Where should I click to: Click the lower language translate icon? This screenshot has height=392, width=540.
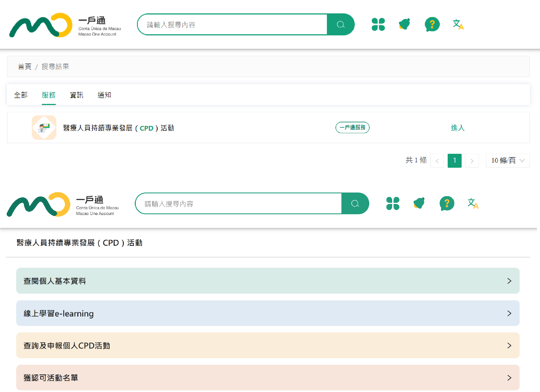tap(472, 203)
